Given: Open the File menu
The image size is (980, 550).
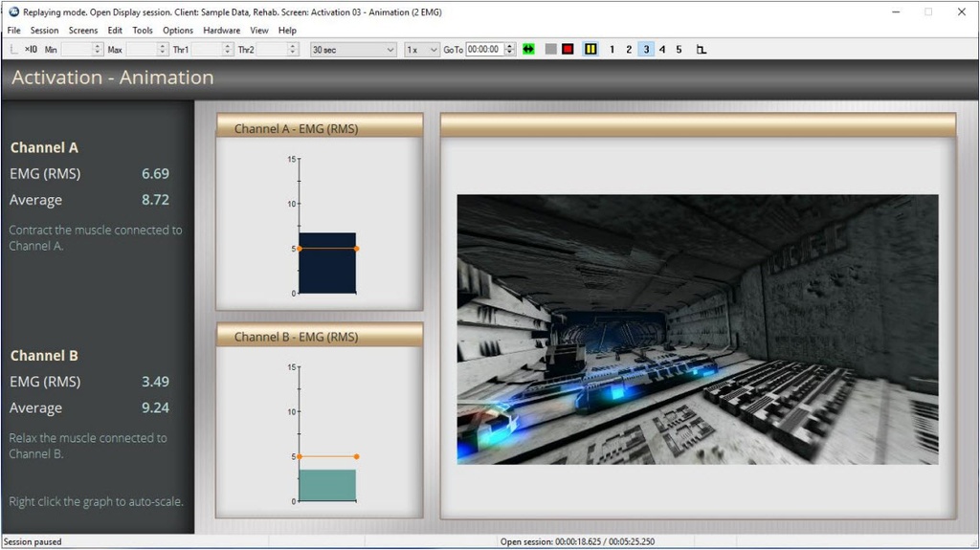Looking at the screenshot, I should 13,30.
